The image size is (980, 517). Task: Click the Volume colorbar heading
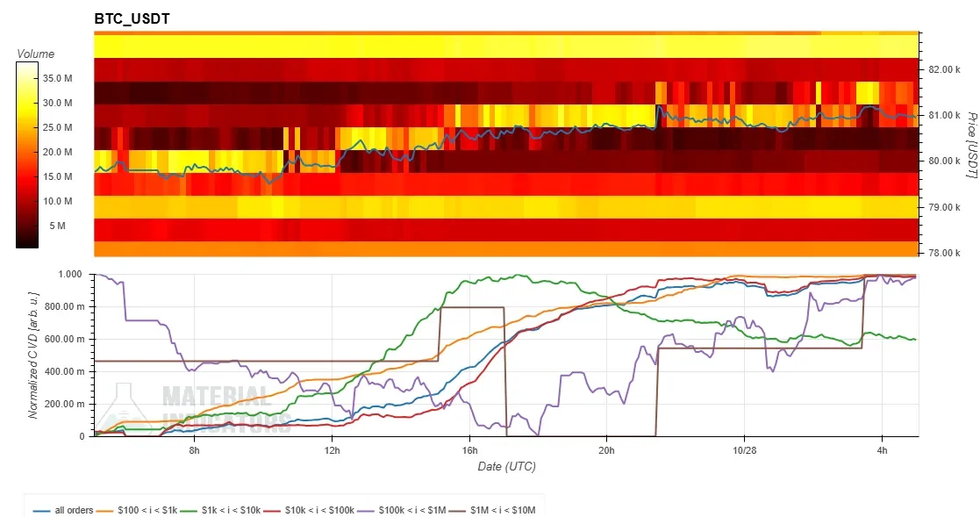coord(36,54)
